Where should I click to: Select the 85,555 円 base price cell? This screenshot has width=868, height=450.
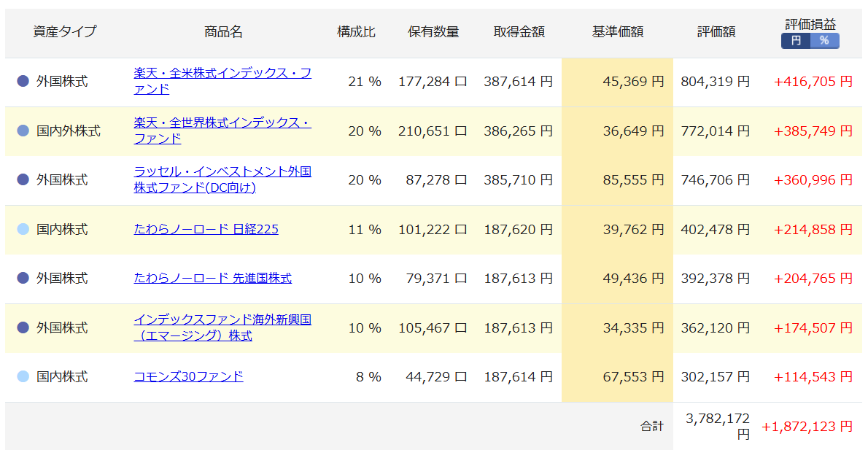(x=617, y=180)
